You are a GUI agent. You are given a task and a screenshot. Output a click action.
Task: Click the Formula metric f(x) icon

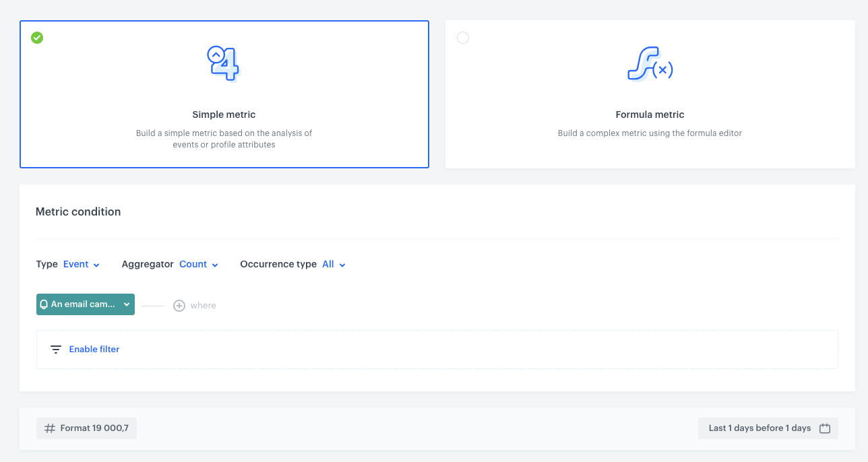650,64
